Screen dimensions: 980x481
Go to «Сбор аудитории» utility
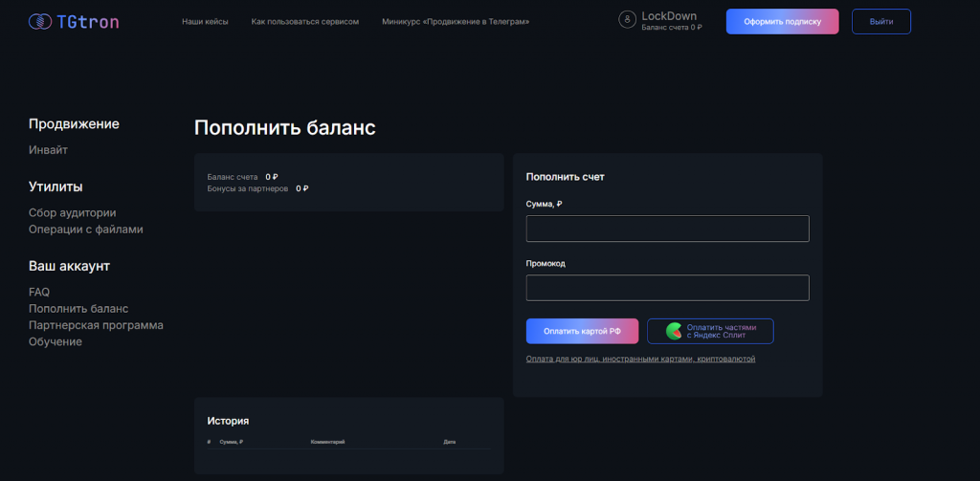click(73, 212)
